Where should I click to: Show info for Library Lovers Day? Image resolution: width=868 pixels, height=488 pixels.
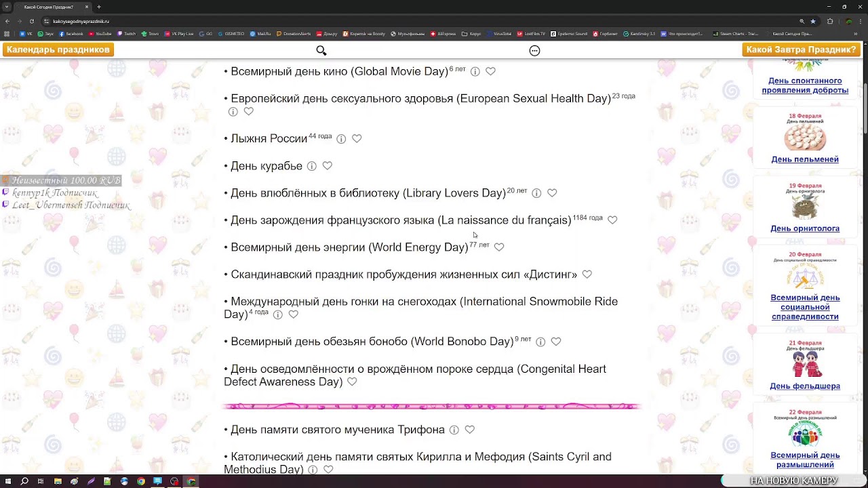[x=536, y=193]
